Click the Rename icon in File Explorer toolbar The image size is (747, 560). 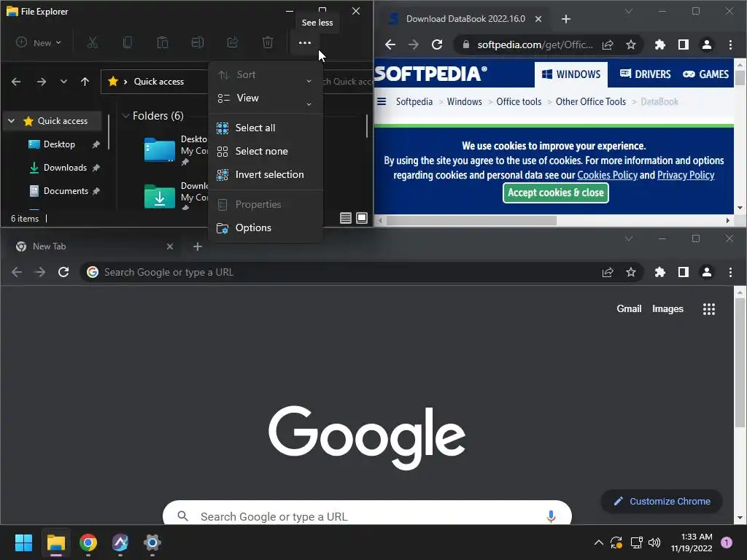[198, 43]
